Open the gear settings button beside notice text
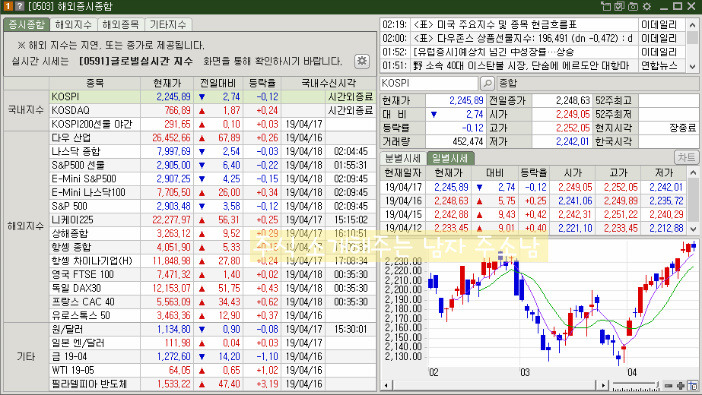 (x=362, y=61)
